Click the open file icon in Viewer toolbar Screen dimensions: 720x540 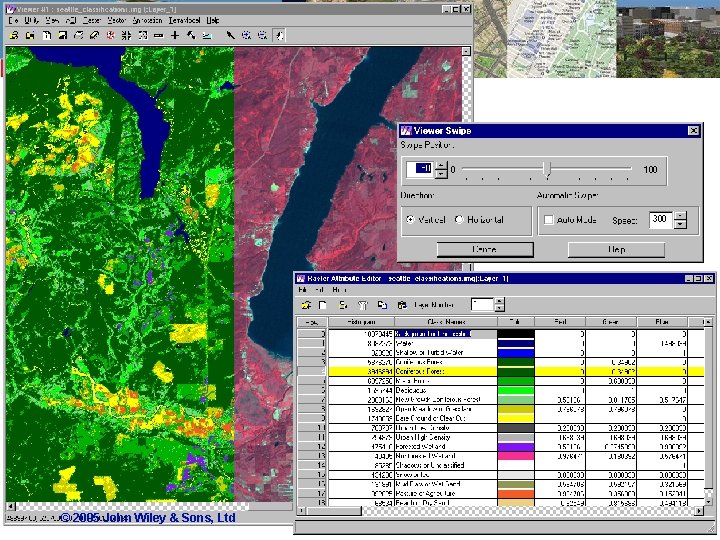click(x=14, y=35)
